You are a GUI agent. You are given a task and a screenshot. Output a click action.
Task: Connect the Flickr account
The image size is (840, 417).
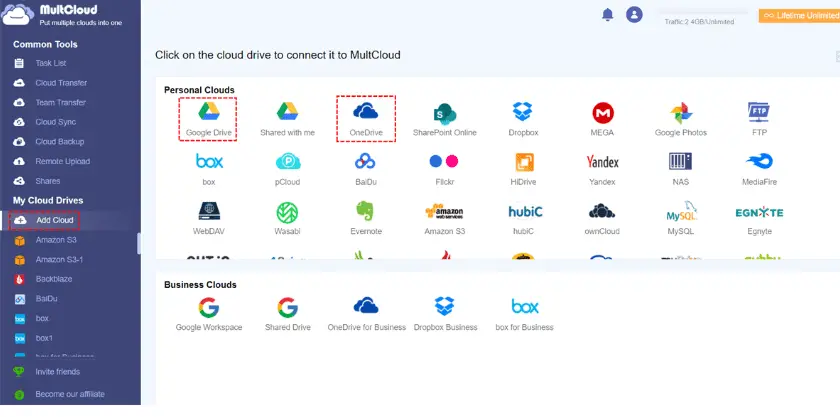pyautogui.click(x=444, y=168)
